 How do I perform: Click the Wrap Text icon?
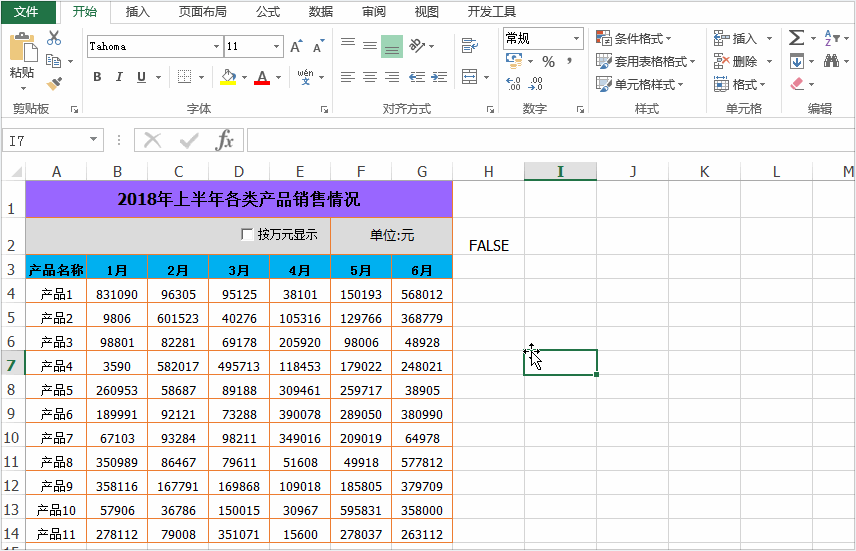tap(469, 46)
